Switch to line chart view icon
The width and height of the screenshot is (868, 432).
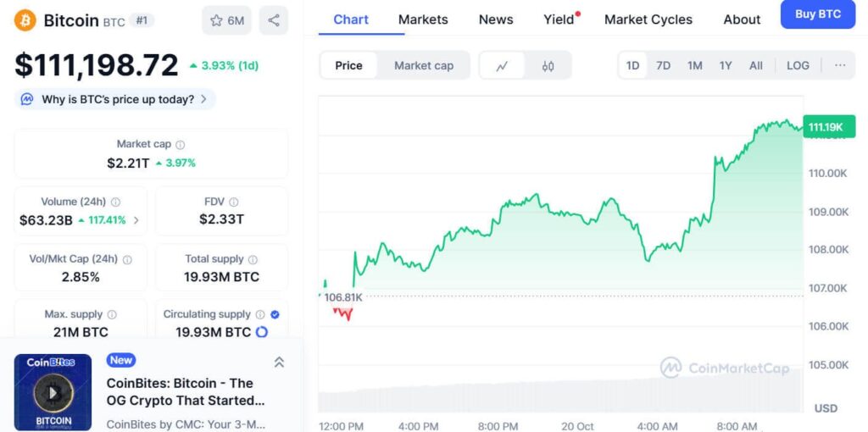(502, 65)
